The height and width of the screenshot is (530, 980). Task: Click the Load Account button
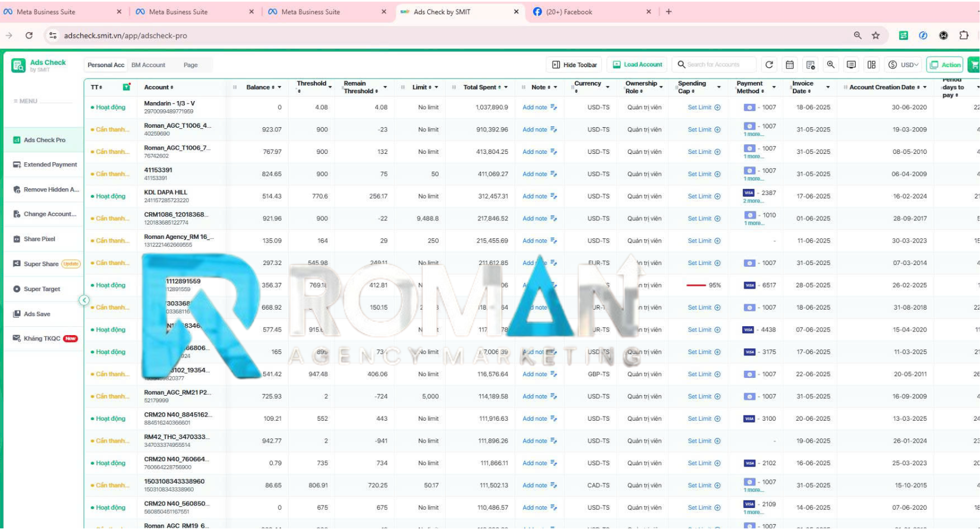coord(637,65)
